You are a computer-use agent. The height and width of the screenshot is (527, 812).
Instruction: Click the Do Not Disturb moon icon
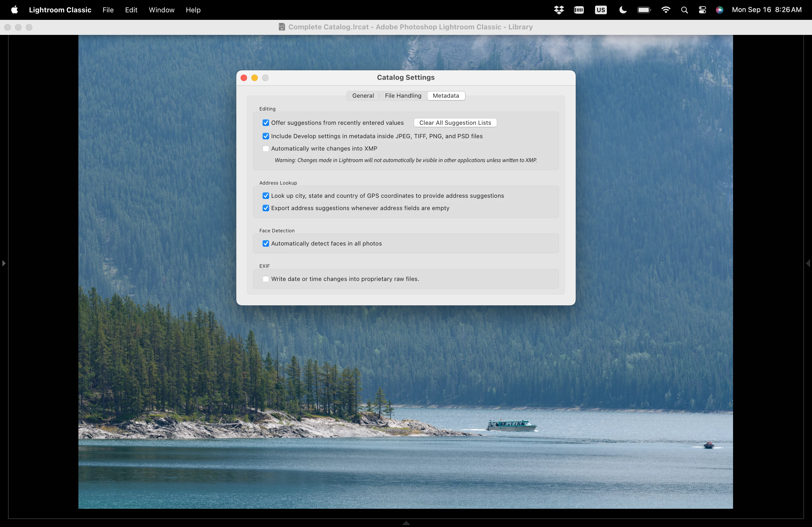point(623,10)
